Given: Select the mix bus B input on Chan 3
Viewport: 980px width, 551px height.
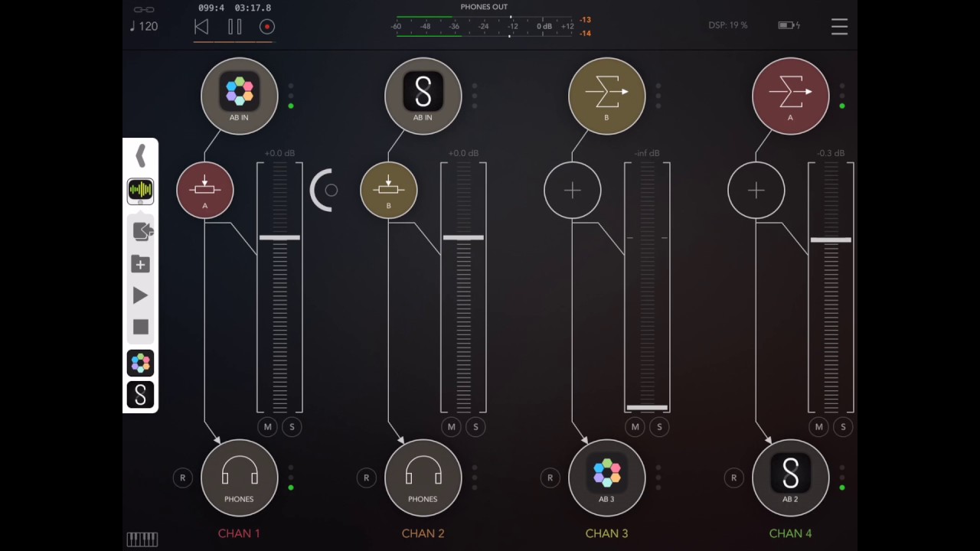Looking at the screenshot, I should coord(606,96).
